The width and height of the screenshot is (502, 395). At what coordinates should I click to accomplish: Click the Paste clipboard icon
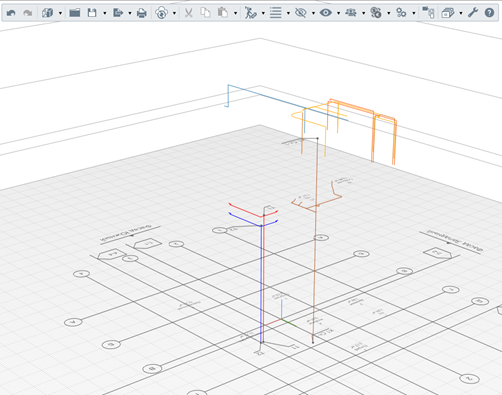point(223,13)
